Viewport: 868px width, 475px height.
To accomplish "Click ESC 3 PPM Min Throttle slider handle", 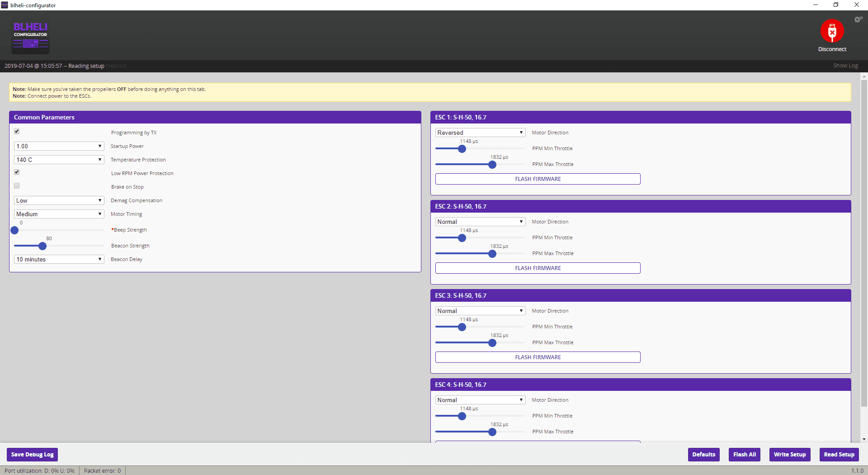I will coord(462,327).
